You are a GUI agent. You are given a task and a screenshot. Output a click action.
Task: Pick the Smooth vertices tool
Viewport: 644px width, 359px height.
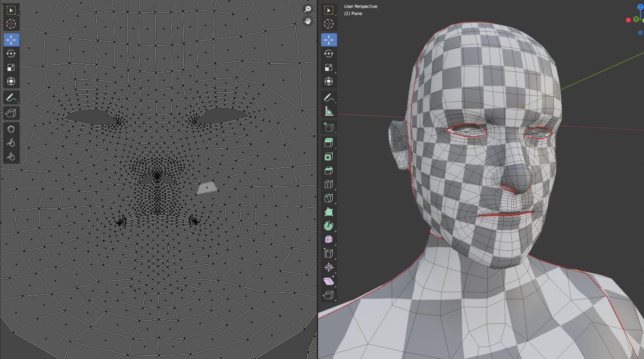[329, 240]
